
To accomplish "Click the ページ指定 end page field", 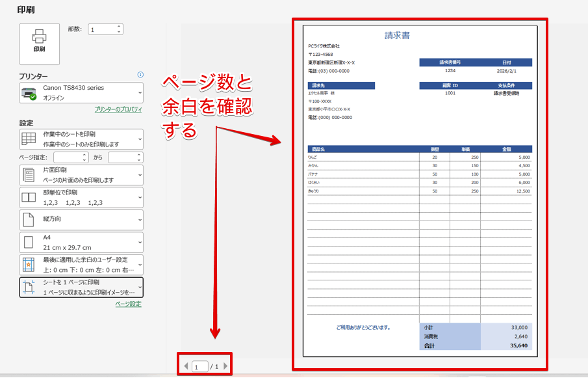I will click(125, 157).
